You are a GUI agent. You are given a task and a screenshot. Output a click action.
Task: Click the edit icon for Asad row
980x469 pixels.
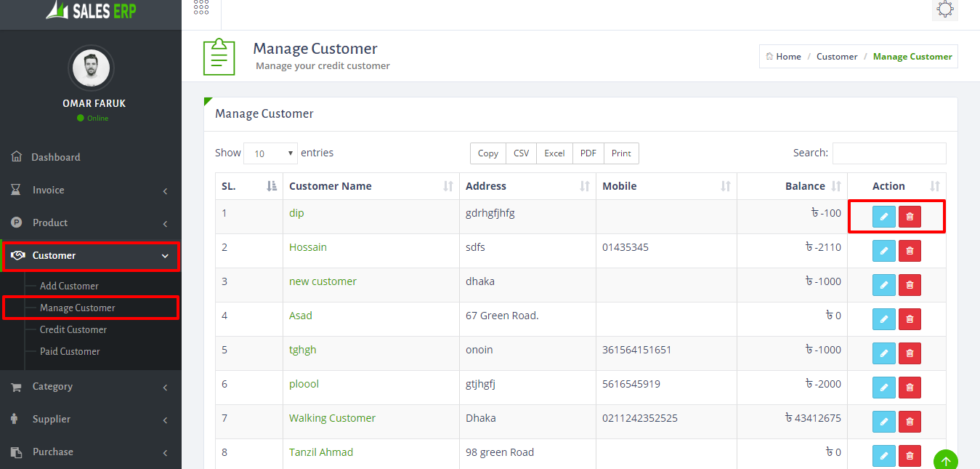(883, 319)
